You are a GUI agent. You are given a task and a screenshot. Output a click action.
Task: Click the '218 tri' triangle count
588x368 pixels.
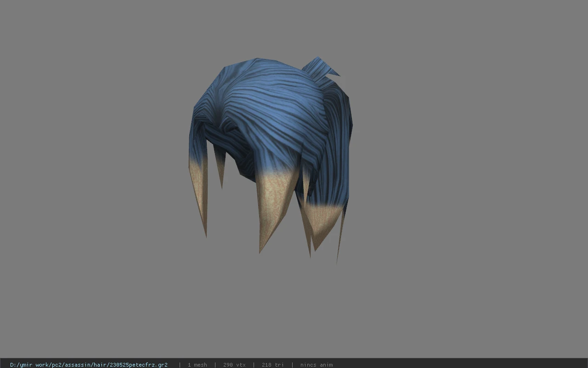[273, 365]
